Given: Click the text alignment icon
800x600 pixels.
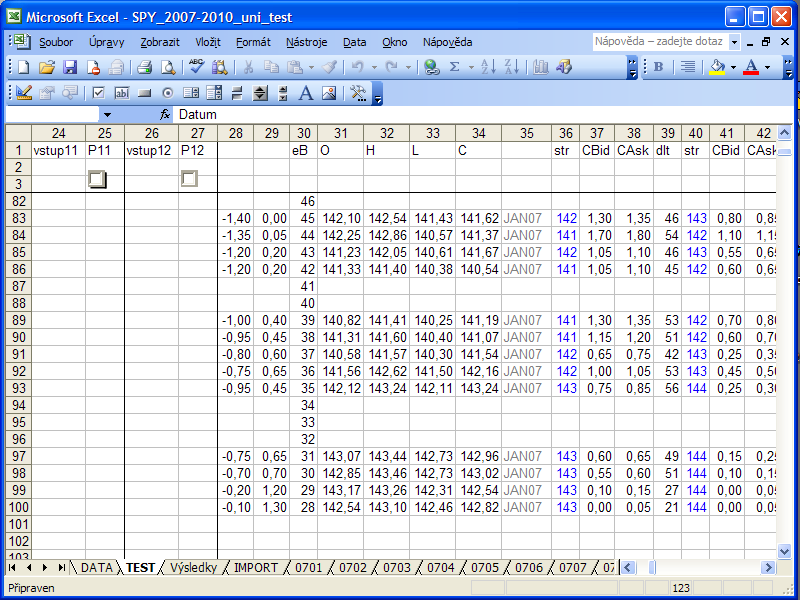Looking at the screenshot, I should pos(688,67).
